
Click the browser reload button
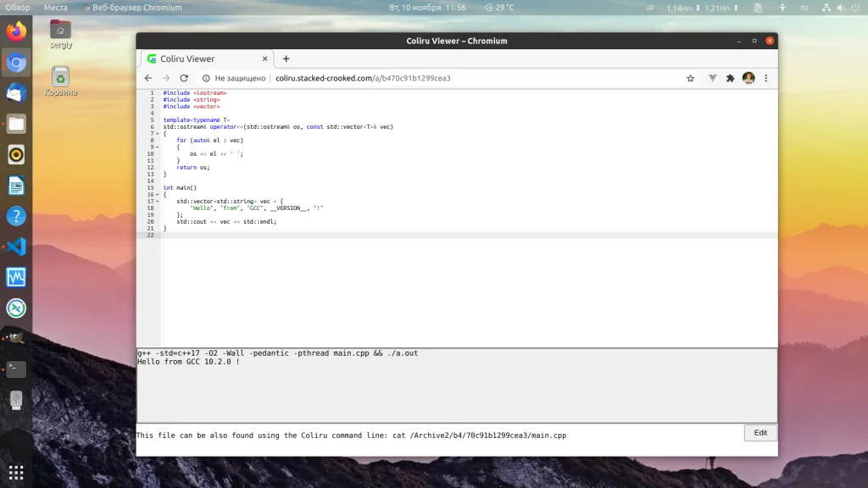(184, 78)
